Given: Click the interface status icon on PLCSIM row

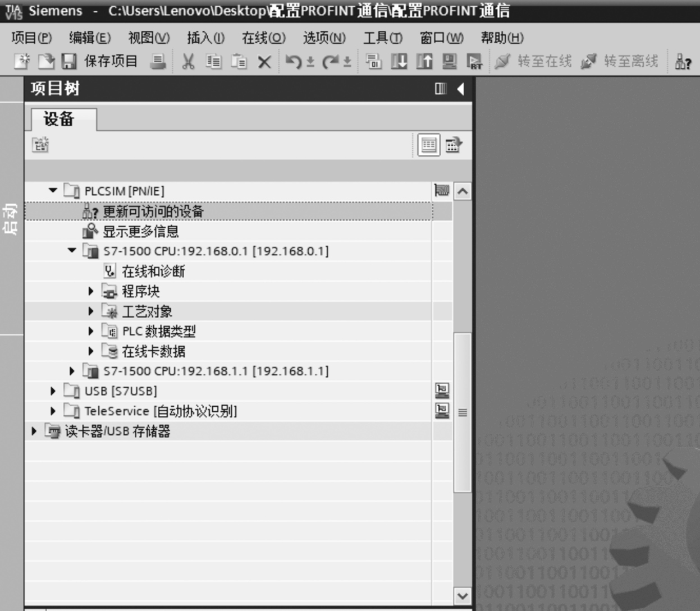Looking at the screenshot, I should tap(442, 191).
